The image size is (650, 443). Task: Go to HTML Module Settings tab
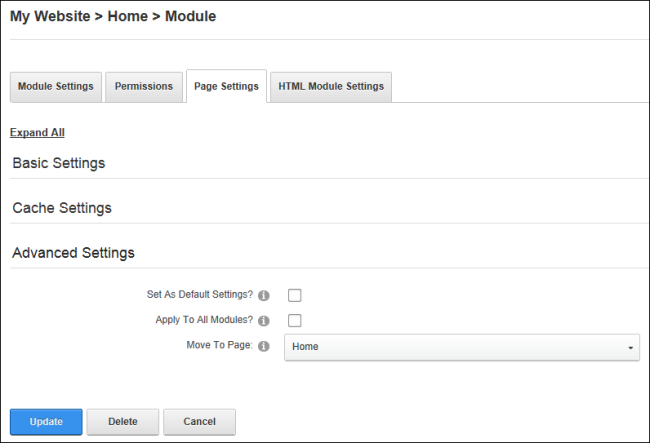coord(331,87)
